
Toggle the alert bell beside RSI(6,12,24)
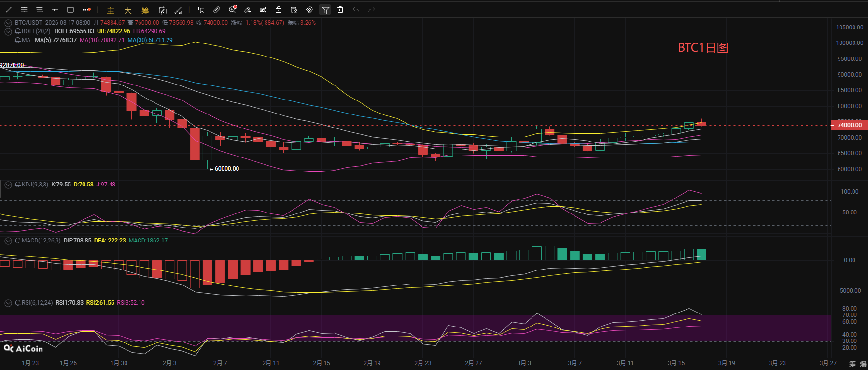click(x=18, y=303)
